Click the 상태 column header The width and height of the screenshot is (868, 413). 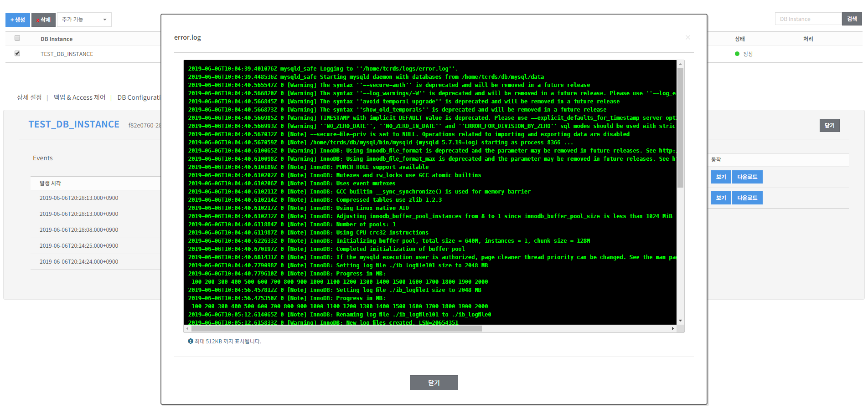pyautogui.click(x=740, y=39)
